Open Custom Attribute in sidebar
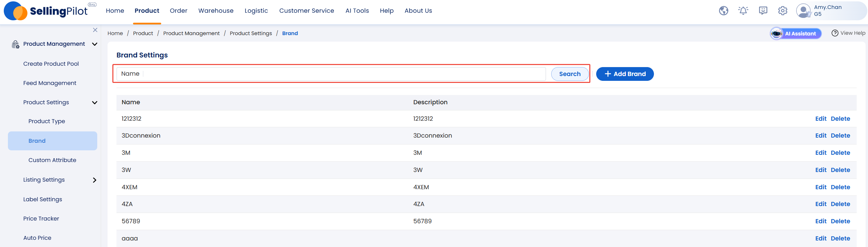Image resolution: width=868 pixels, height=247 pixels. tap(52, 160)
